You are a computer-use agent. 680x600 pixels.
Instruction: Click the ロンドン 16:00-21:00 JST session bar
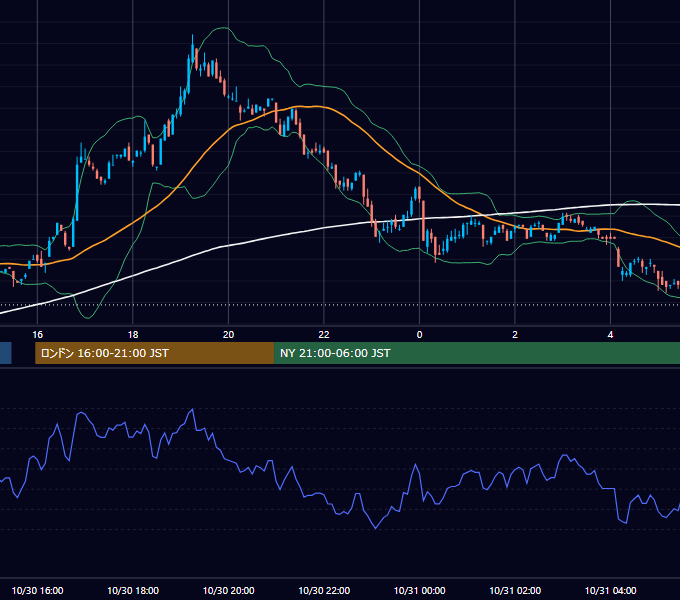pos(154,353)
